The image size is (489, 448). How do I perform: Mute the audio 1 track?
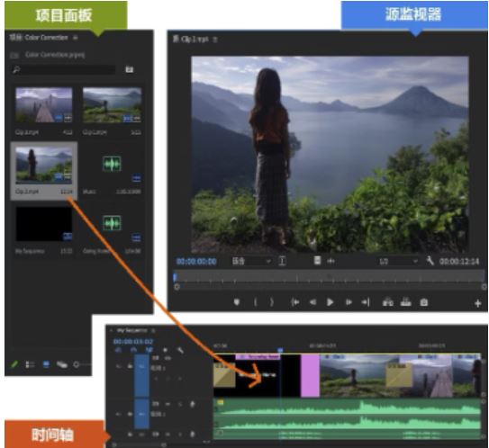[x=168, y=405]
